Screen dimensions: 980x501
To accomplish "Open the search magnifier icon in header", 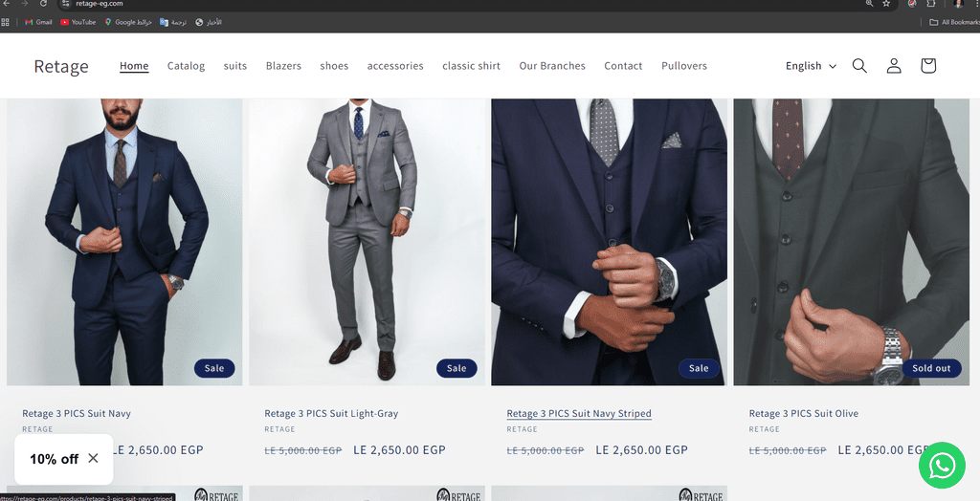I will click(x=859, y=66).
